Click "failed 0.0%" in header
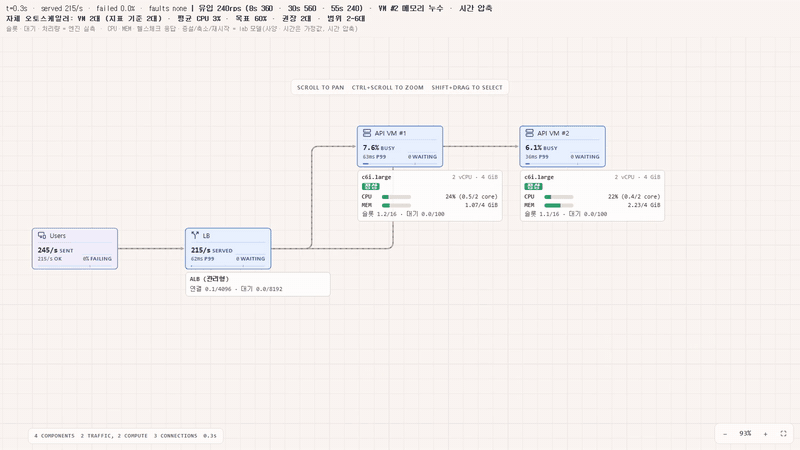Screen dimensions: 800x450 click(x=116, y=8)
